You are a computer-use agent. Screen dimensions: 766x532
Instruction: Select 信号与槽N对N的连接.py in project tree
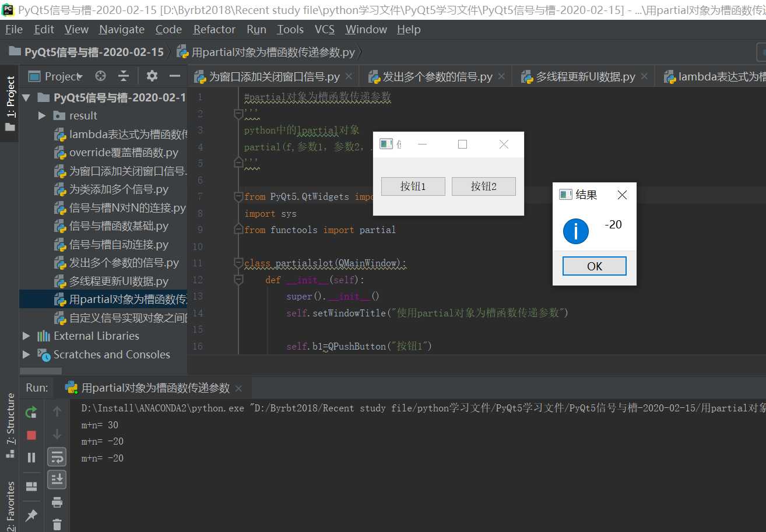(121, 207)
